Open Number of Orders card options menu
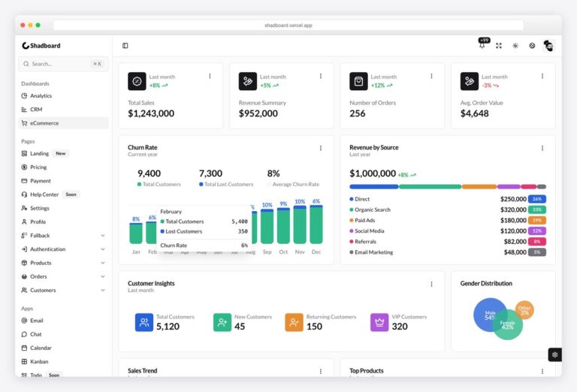 pyautogui.click(x=431, y=76)
